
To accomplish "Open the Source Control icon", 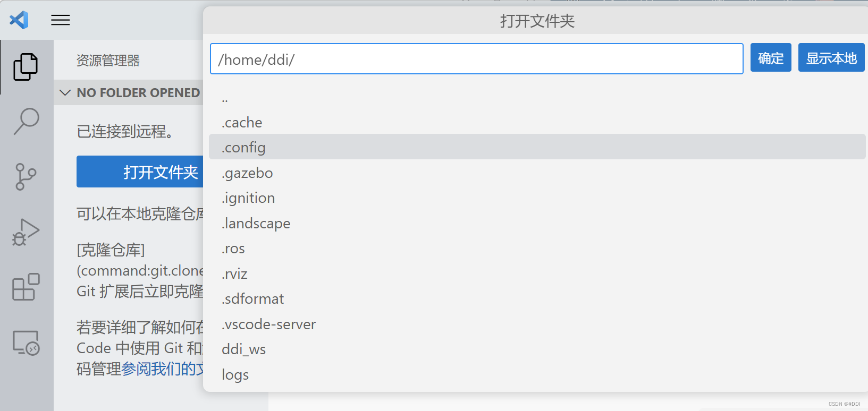I will 27,177.
